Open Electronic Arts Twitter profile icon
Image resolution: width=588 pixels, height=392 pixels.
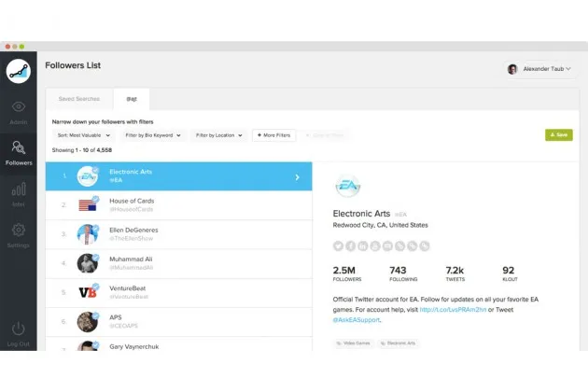[x=338, y=246]
